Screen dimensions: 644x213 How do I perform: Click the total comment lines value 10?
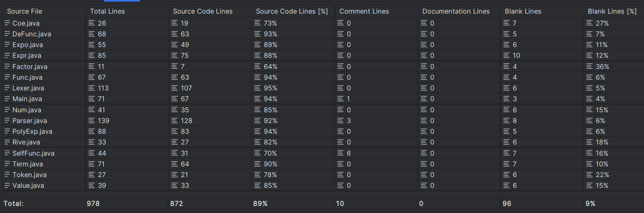tap(340, 204)
